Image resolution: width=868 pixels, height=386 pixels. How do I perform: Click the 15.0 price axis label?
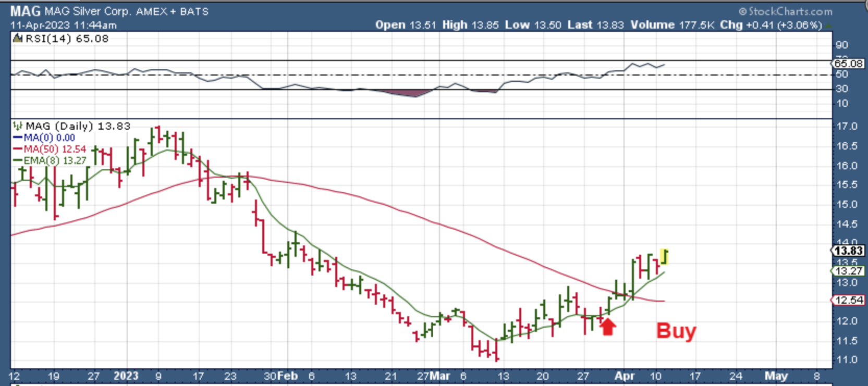pos(847,205)
